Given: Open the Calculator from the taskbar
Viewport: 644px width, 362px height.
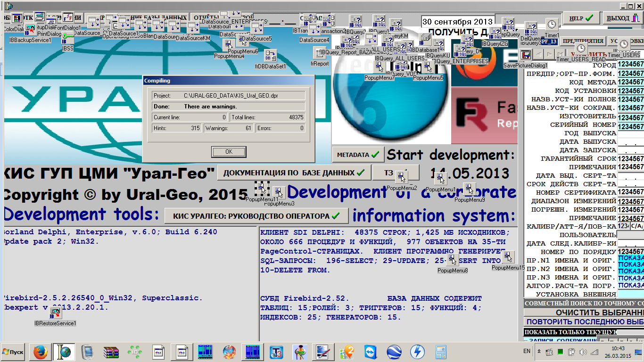Looking at the screenshot, I should click(441, 352).
